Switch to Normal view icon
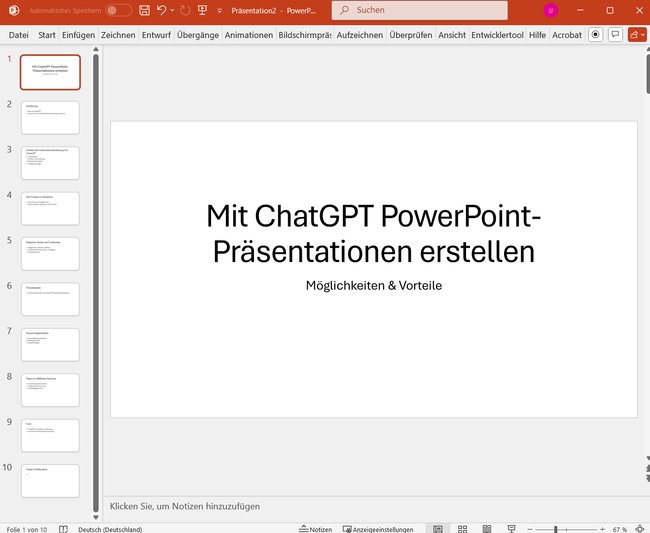The height and width of the screenshot is (533, 650). pyautogui.click(x=438, y=529)
